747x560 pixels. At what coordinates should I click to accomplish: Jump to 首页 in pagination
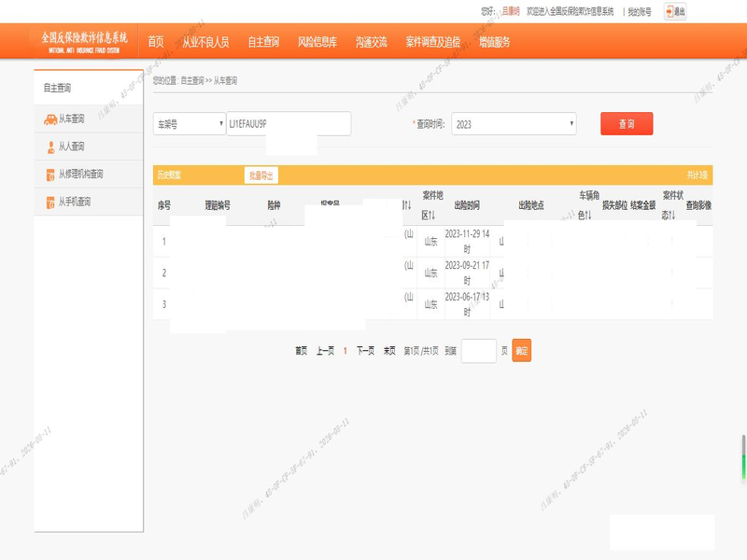point(301,351)
